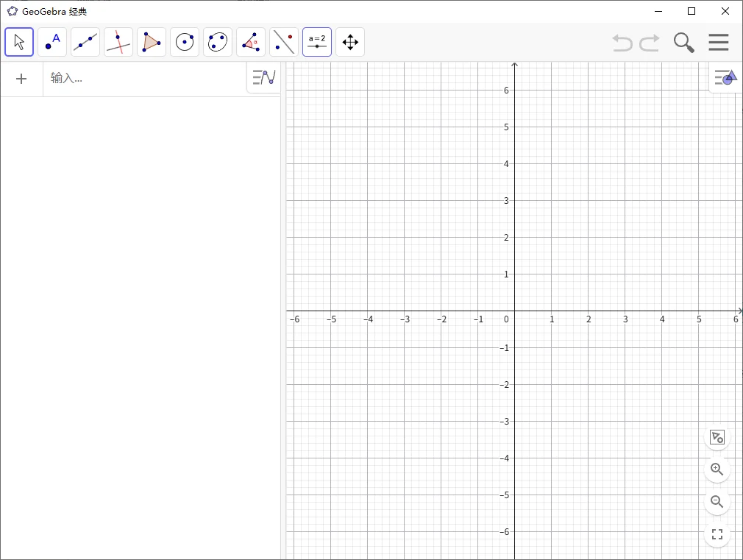Select the Move Graphics View tool
The height and width of the screenshot is (560, 743).
pos(350,42)
